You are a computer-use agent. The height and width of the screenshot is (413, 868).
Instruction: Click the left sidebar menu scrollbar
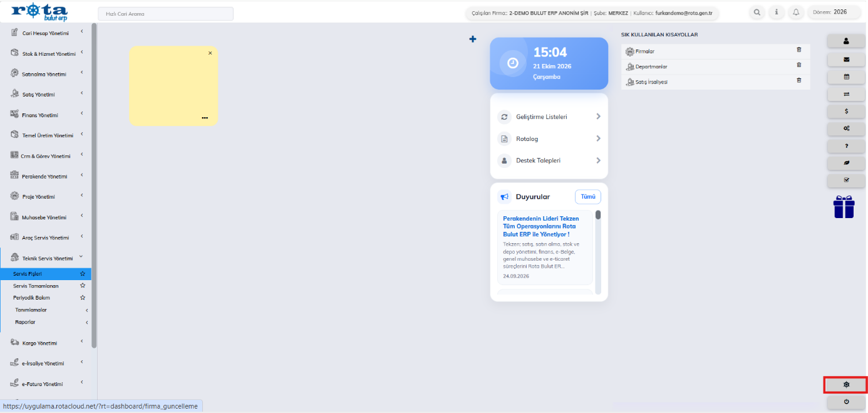pos(94,185)
